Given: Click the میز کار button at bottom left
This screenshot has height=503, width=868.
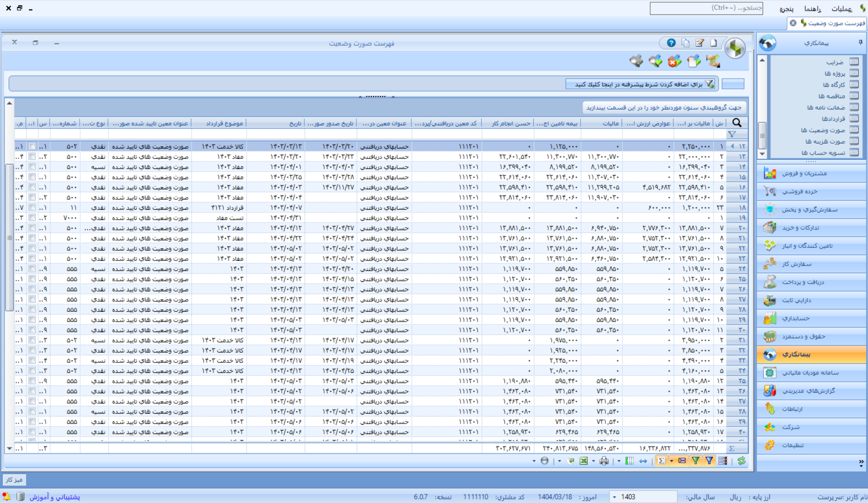Looking at the screenshot, I should [14, 479].
